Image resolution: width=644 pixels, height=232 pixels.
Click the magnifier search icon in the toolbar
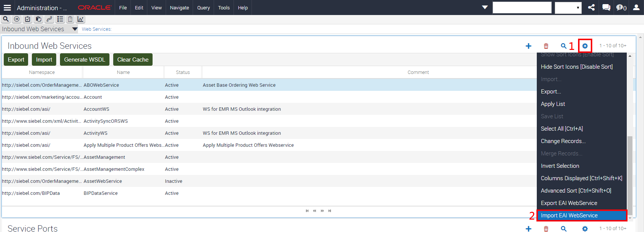[x=6, y=19]
